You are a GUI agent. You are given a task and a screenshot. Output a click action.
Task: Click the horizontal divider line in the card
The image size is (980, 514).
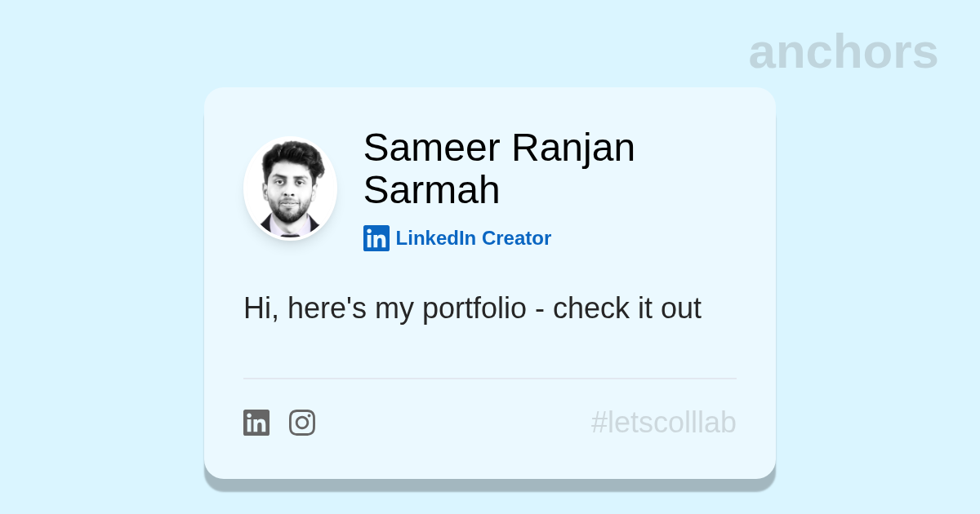[490, 379]
